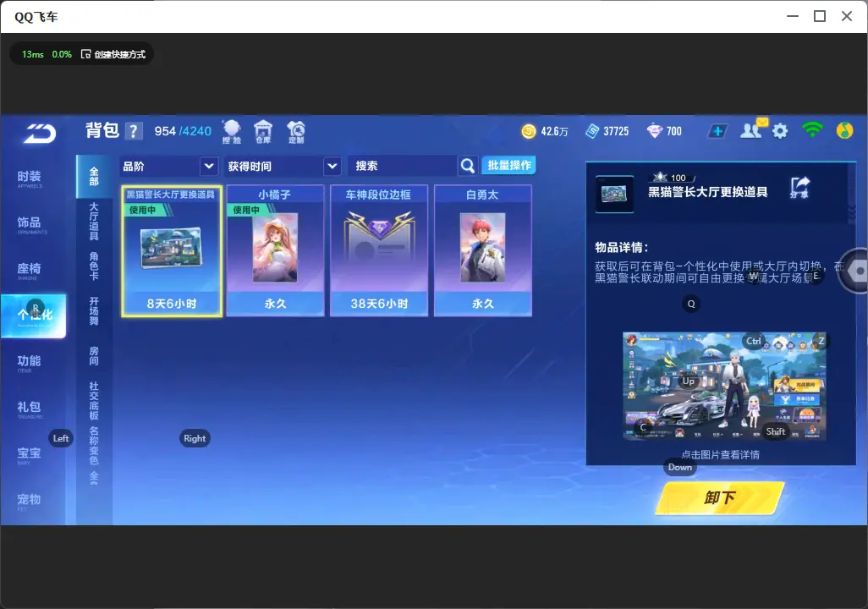This screenshot has width=868, height=609.
Task: Click the 38天6小时 remaining time label
Action: [379, 304]
